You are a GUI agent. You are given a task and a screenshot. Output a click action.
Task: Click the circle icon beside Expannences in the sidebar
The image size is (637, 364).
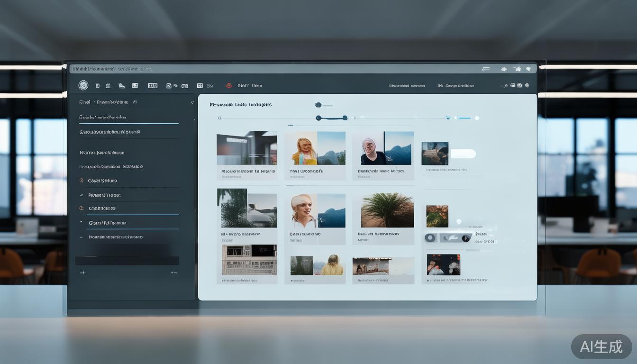[x=82, y=208]
